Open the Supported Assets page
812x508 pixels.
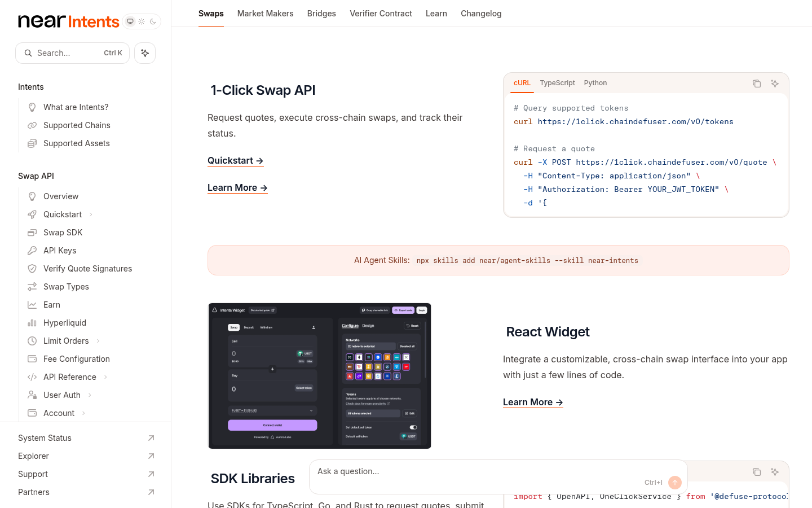coord(77,143)
